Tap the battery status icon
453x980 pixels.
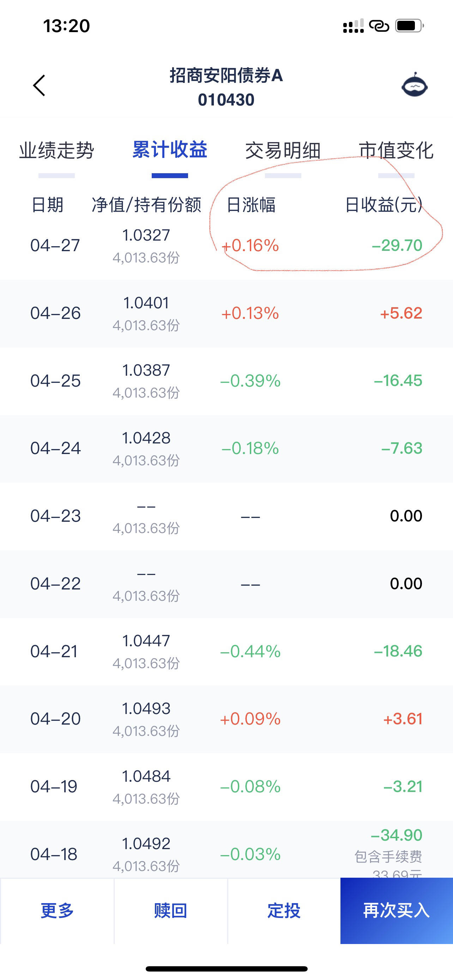click(x=410, y=26)
